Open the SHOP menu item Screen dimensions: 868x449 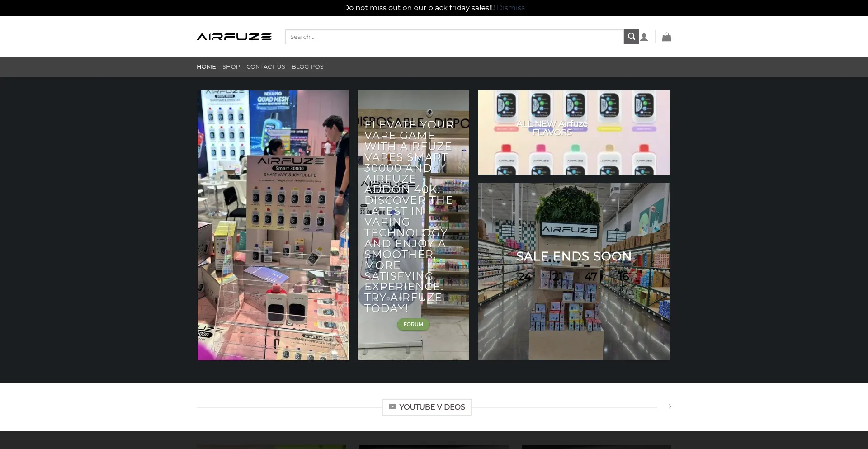coord(231,67)
